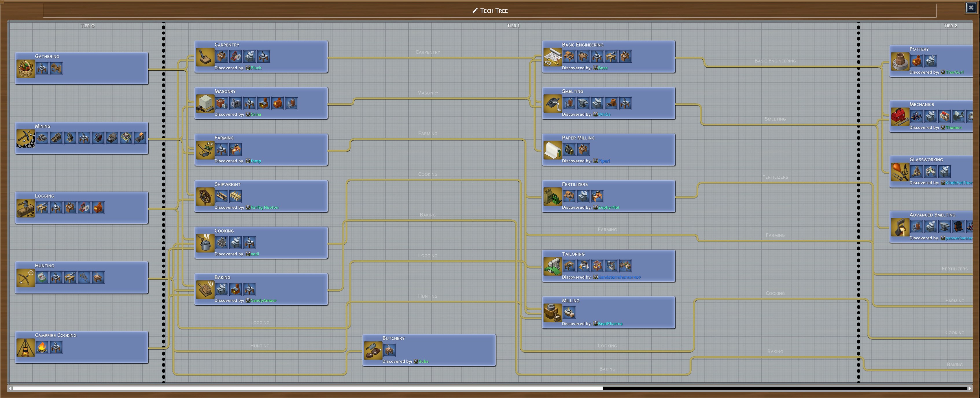The width and height of the screenshot is (980, 398).
Task: Open player Pluck under Carpentry
Action: click(256, 68)
